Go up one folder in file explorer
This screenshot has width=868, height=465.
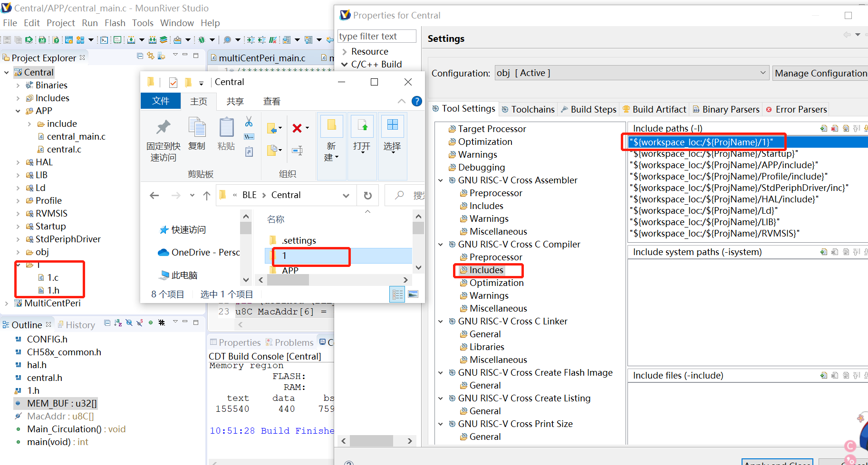coord(207,195)
